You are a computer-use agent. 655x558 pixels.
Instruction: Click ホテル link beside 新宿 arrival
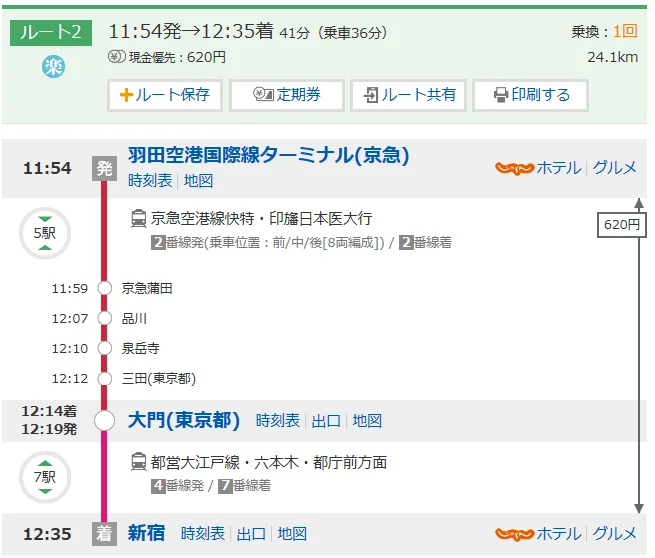click(x=559, y=534)
